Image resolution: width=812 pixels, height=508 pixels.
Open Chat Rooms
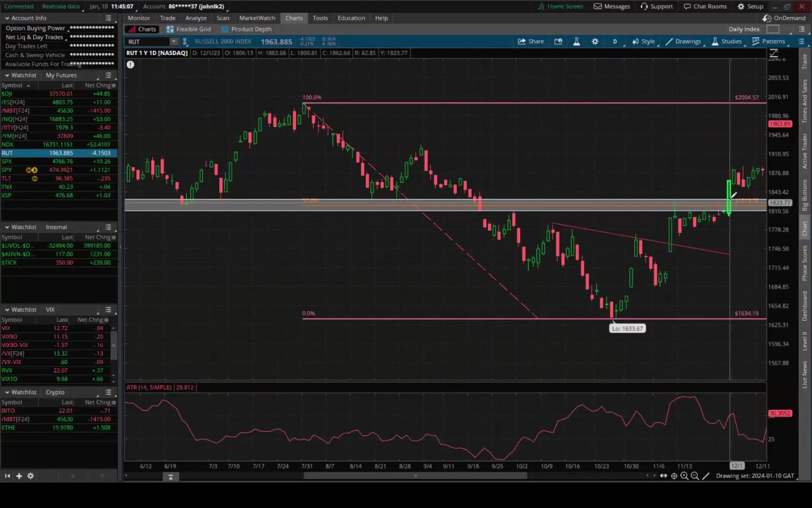705,7
